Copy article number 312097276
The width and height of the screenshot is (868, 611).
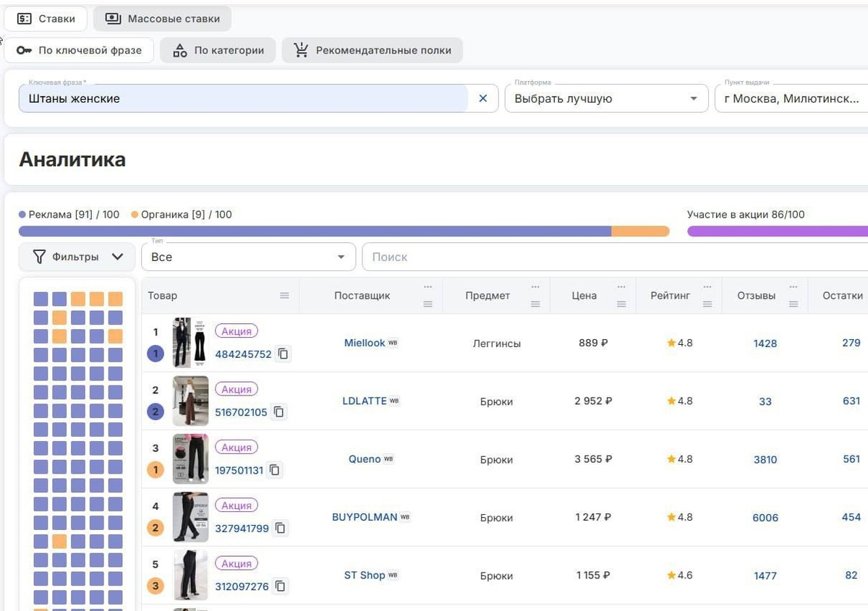pos(281,586)
